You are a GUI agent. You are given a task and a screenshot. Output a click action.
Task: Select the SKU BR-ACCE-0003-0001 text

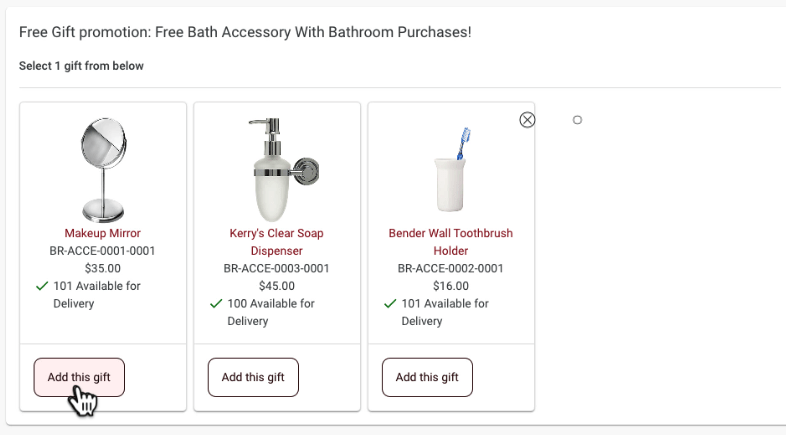pyautogui.click(x=277, y=268)
